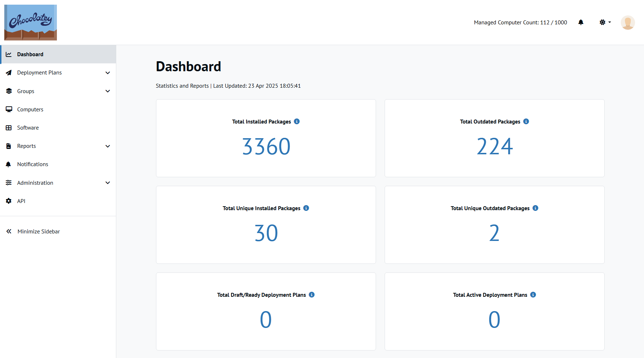Click the Deployment Plans paper plane icon
This screenshot has height=358, width=644.
click(x=9, y=73)
